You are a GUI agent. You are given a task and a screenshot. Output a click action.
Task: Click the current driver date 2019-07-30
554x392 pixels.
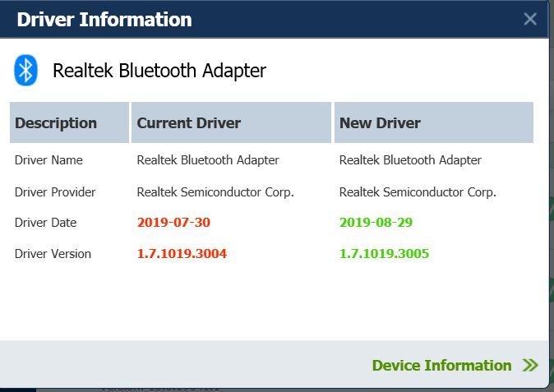click(173, 223)
